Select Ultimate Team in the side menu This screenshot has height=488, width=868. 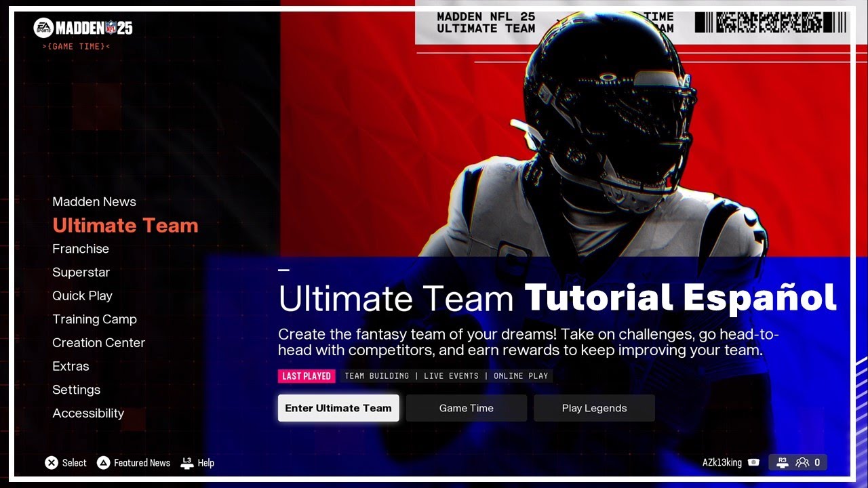pos(125,226)
